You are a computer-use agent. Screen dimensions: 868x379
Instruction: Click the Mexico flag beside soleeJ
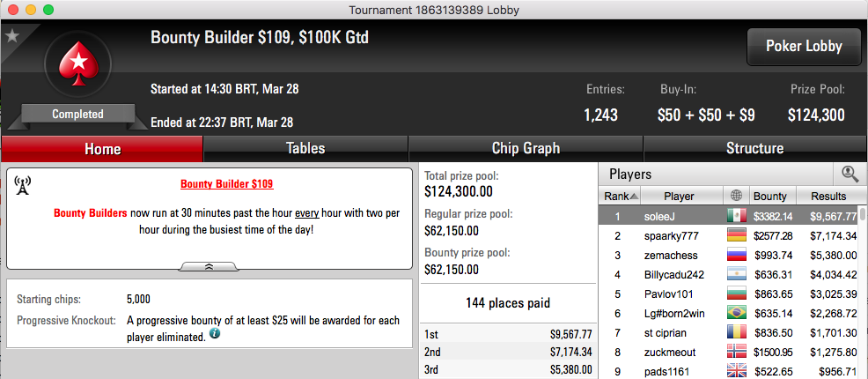[736, 216]
